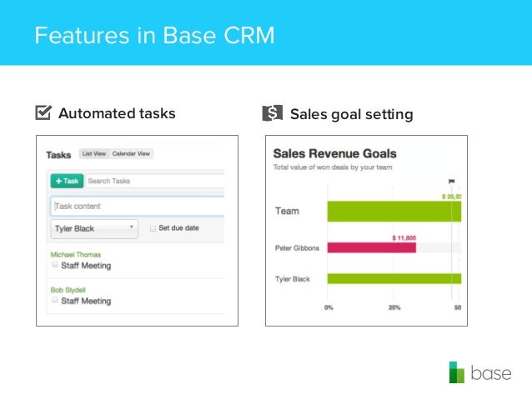Viewport: 532px width, 399px height.
Task: Check Bob Slydell's Staff Meeting task
Action: pyautogui.click(x=55, y=300)
